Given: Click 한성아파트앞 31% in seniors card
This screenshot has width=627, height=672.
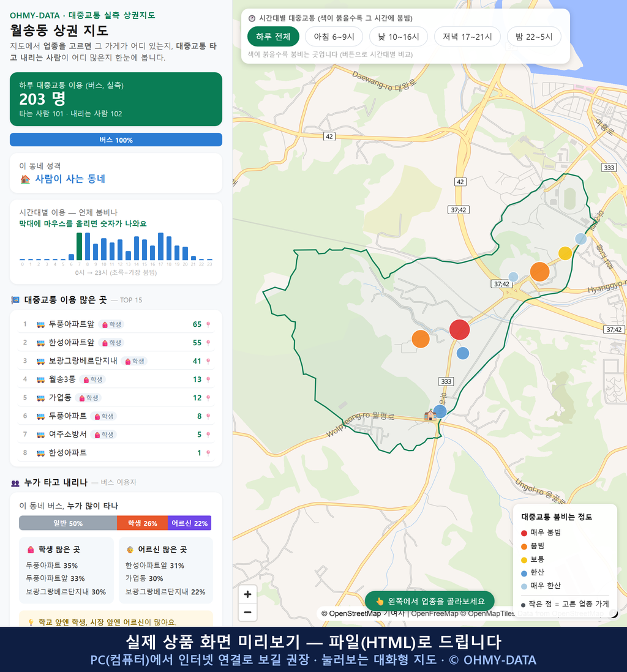Looking at the screenshot, I should (155, 566).
